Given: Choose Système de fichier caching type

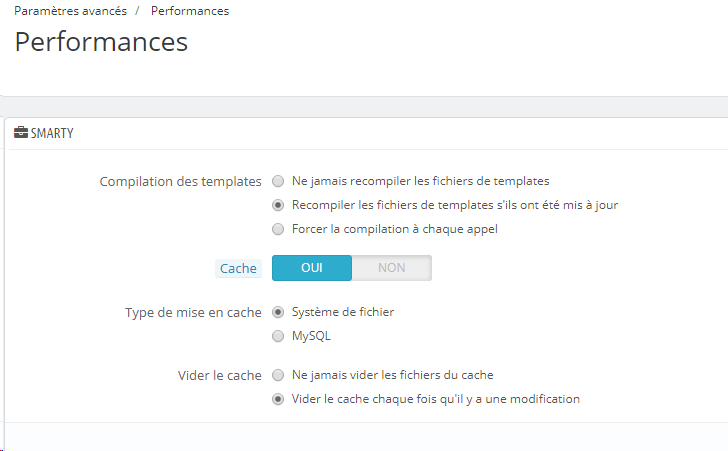Looking at the screenshot, I should [x=278, y=312].
